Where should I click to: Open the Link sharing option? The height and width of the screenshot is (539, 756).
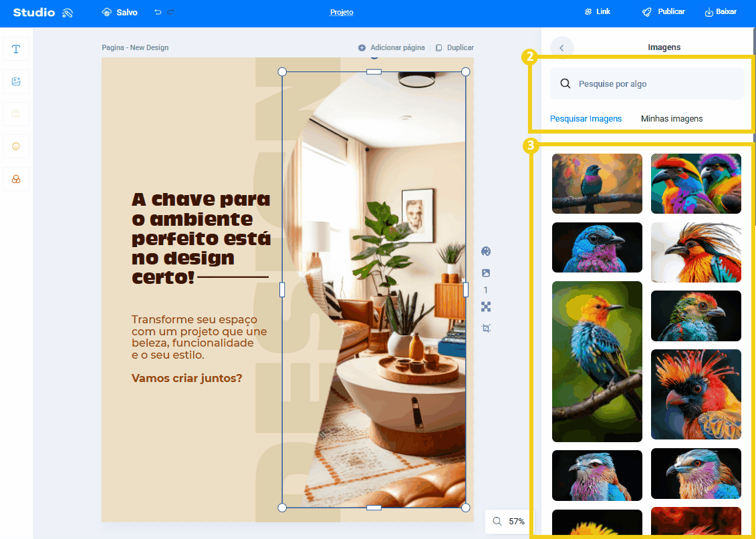[x=598, y=11]
